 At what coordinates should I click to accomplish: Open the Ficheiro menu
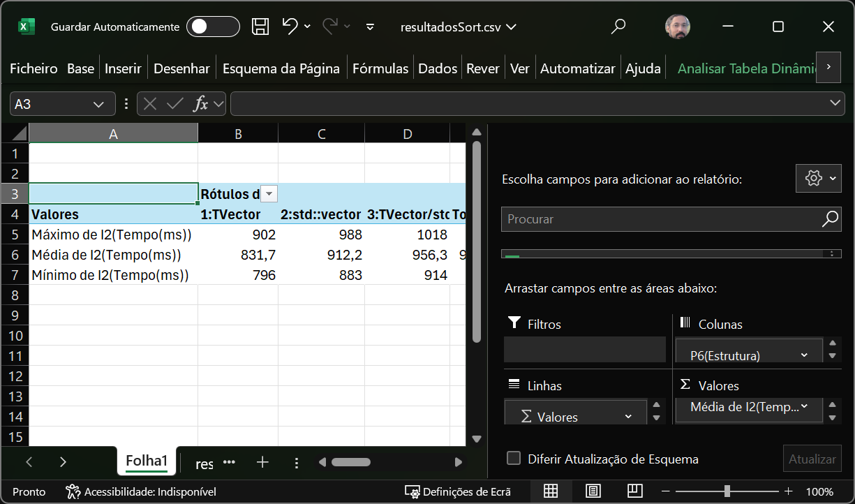click(x=34, y=68)
